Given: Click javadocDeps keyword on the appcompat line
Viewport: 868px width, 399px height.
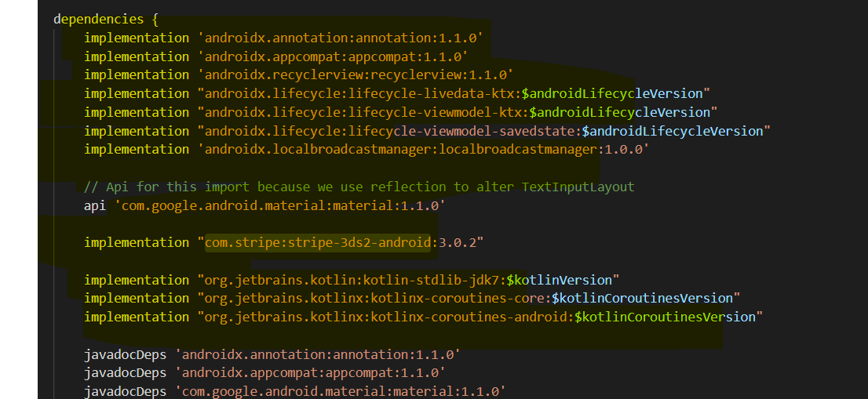Looking at the screenshot, I should [x=125, y=372].
